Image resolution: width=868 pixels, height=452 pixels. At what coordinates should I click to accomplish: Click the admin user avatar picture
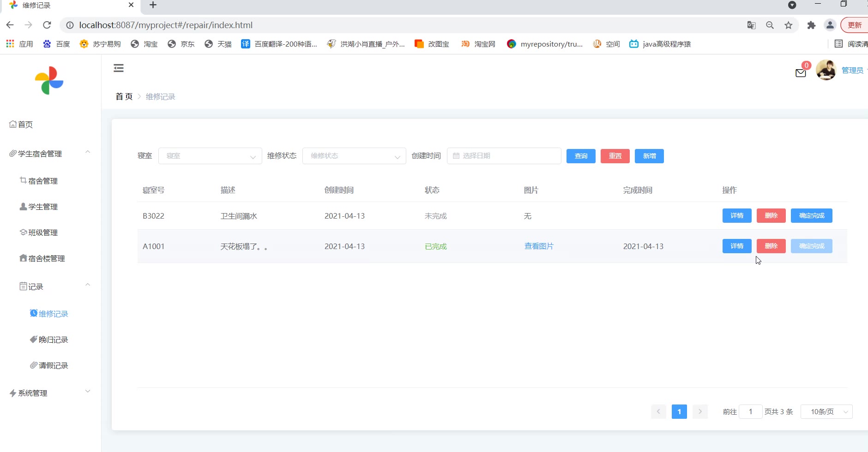[x=826, y=70]
